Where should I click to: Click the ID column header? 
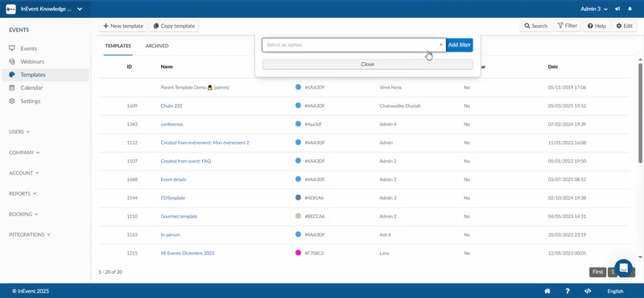point(130,67)
